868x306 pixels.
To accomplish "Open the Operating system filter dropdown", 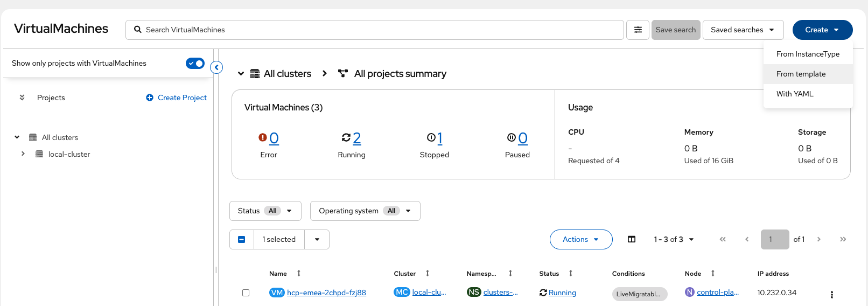I will click(x=365, y=211).
